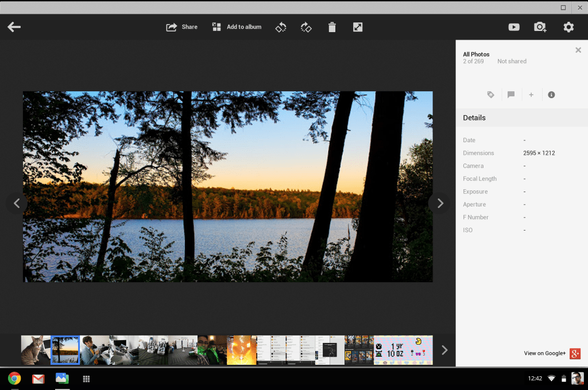Image resolution: width=588 pixels, height=390 pixels.
Task: Click the YouTube video icon
Action: point(514,27)
